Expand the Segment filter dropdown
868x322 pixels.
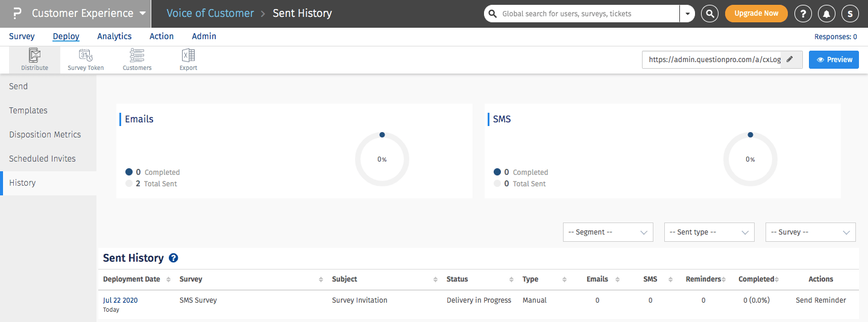pos(608,232)
